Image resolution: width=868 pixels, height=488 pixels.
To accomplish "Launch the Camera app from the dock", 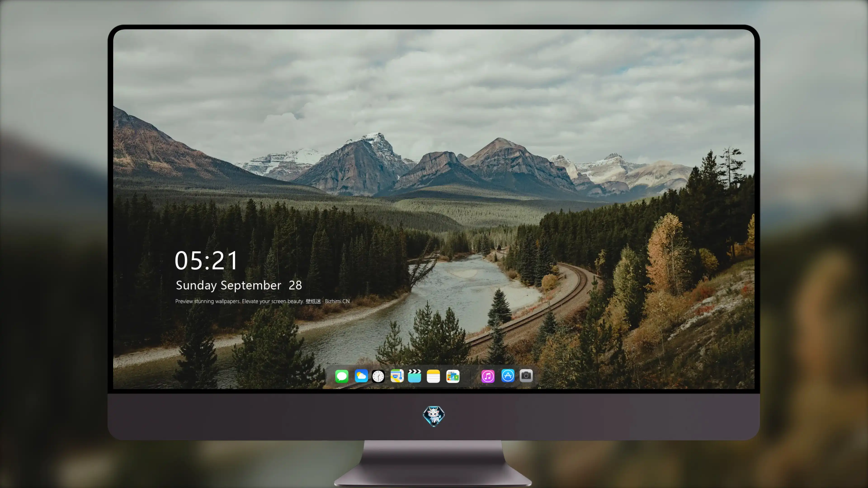I will point(526,375).
